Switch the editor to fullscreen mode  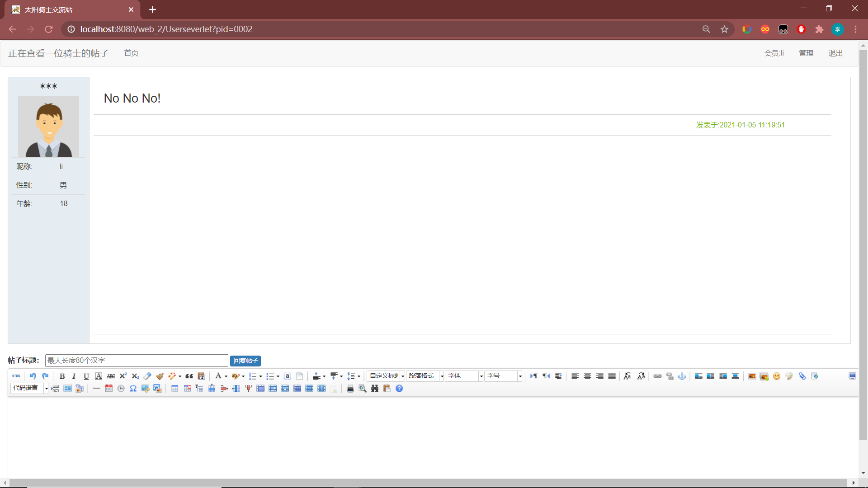(853, 376)
